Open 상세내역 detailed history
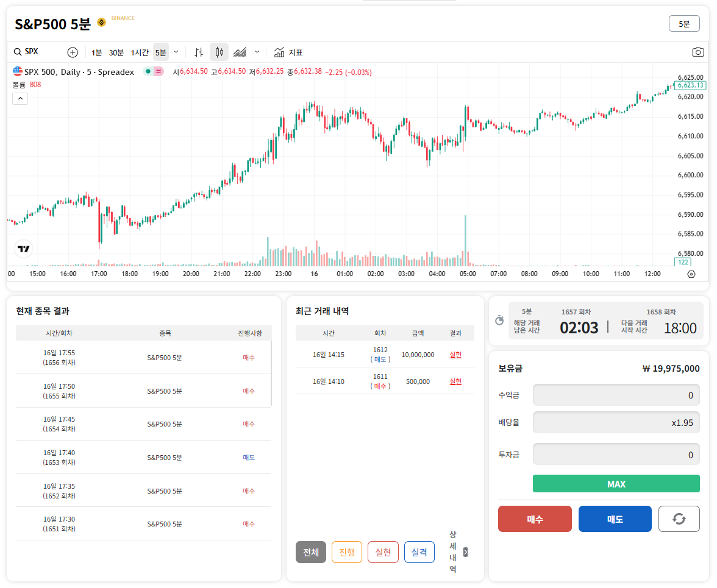 pos(452,552)
